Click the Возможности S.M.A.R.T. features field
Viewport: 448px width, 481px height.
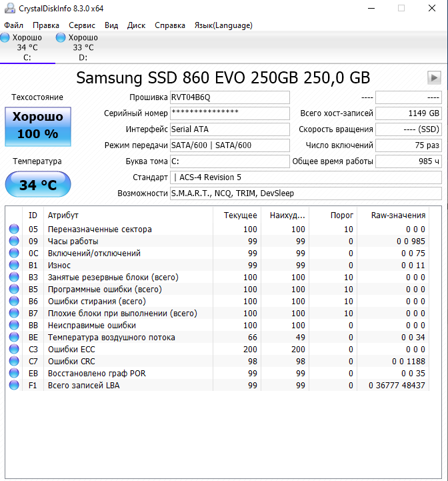pyautogui.click(x=306, y=193)
